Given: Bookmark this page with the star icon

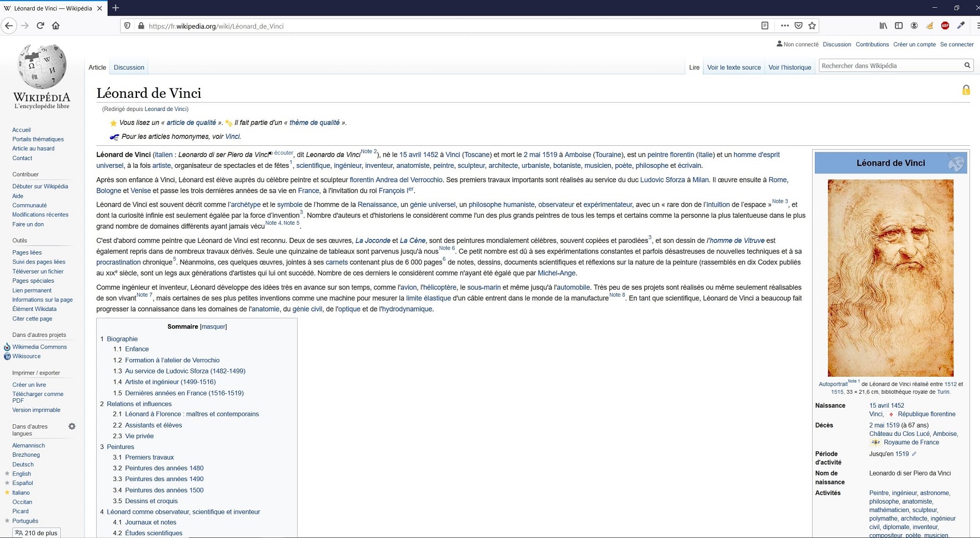Looking at the screenshot, I should click(812, 25).
